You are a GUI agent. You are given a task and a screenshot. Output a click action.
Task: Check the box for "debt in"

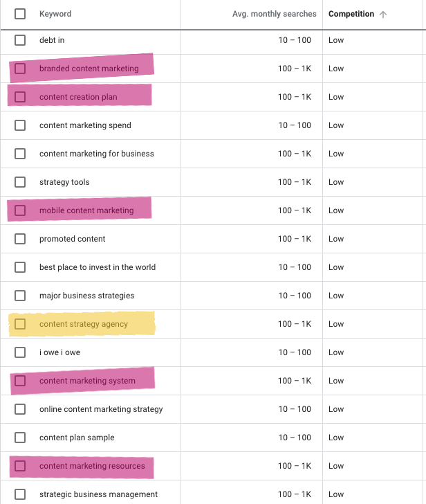[20, 40]
